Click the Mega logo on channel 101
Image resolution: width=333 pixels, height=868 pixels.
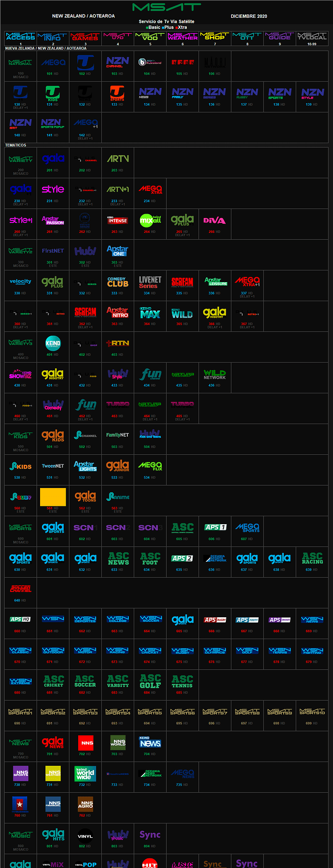click(x=53, y=63)
